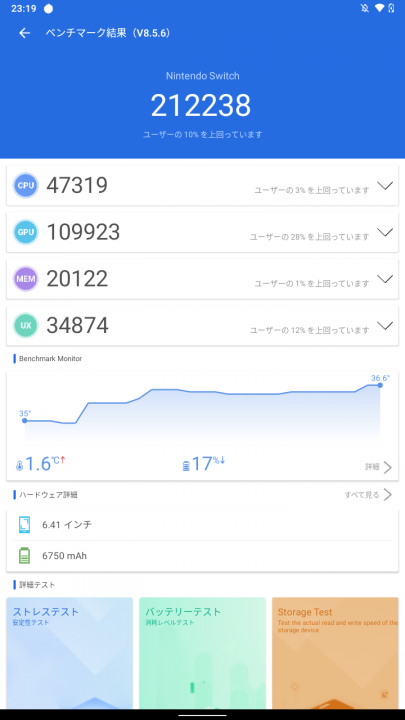Tap the wifi status icon in status bar
Viewport: 405px width, 720px height.
click(379, 8)
